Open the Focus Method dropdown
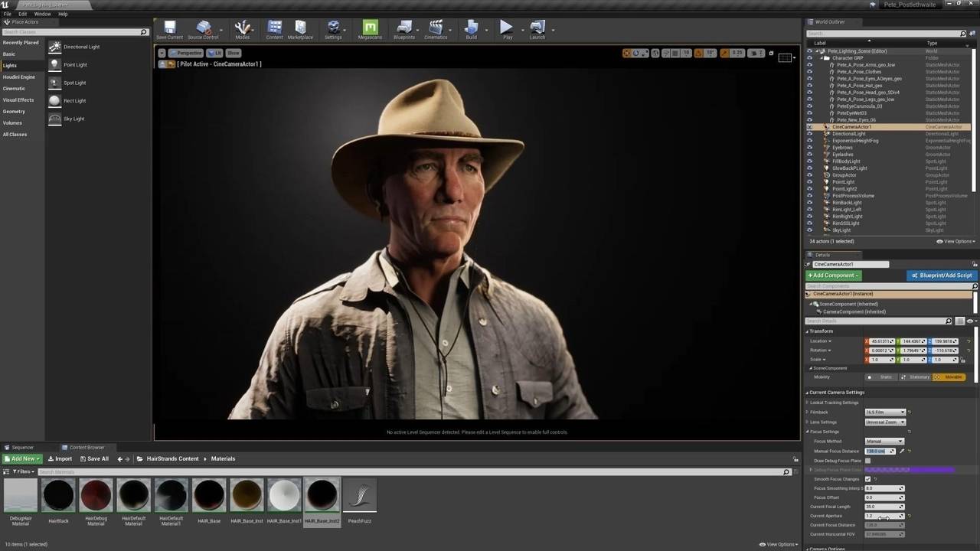 click(884, 442)
